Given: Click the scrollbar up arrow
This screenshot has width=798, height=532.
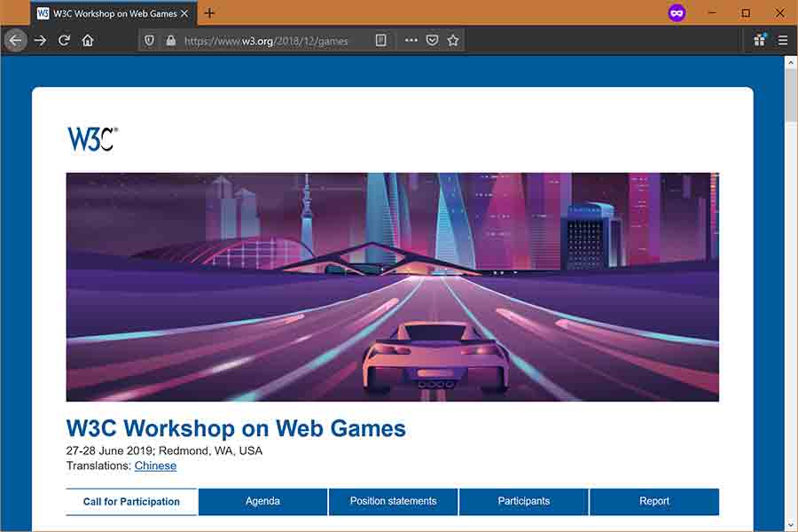Looking at the screenshot, I should 791,63.
